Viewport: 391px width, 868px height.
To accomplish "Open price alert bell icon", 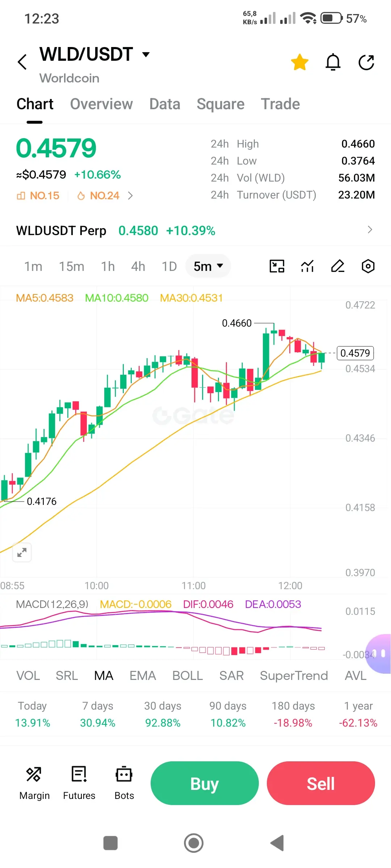I will pyautogui.click(x=333, y=62).
